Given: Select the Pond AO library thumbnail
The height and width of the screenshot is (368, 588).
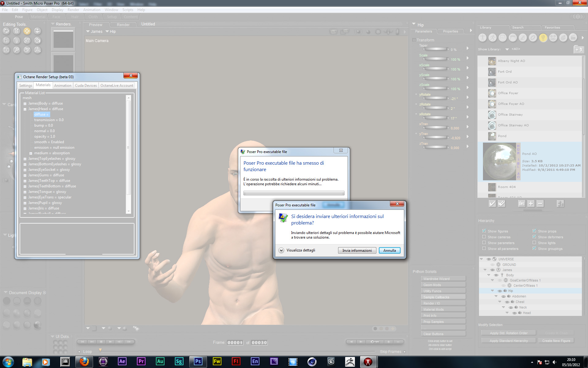Looking at the screenshot, I should [499, 162].
